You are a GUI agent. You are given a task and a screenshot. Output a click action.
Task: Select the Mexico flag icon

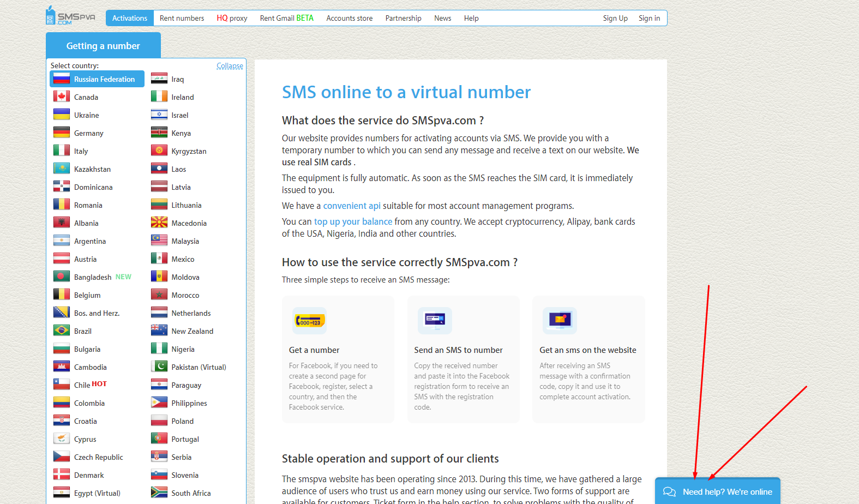pos(159,259)
